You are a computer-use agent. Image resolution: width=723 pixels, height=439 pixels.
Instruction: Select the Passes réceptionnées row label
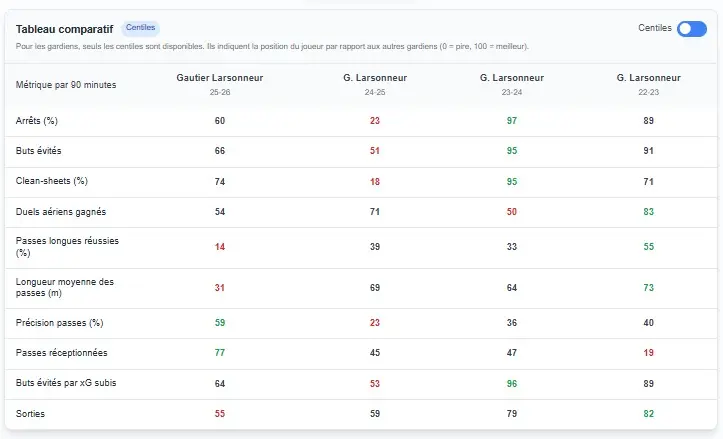tap(62, 353)
